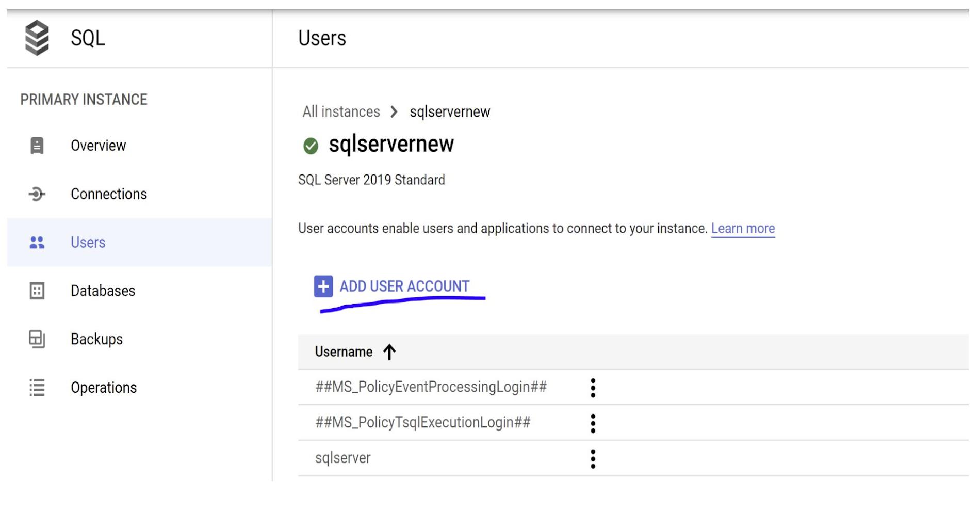Viewport: 980px width, 526px height.
Task: Click the PRIMARY INSTANCE sidebar heading
Action: pyautogui.click(x=84, y=100)
